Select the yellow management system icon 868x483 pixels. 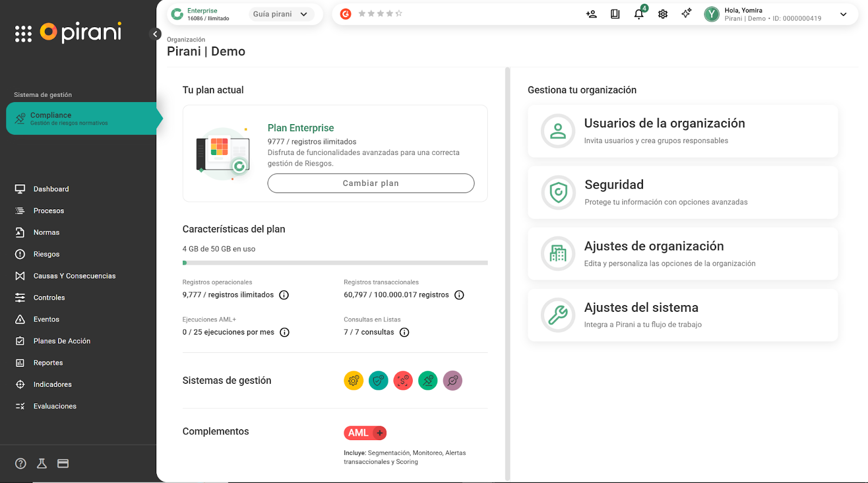coord(353,381)
